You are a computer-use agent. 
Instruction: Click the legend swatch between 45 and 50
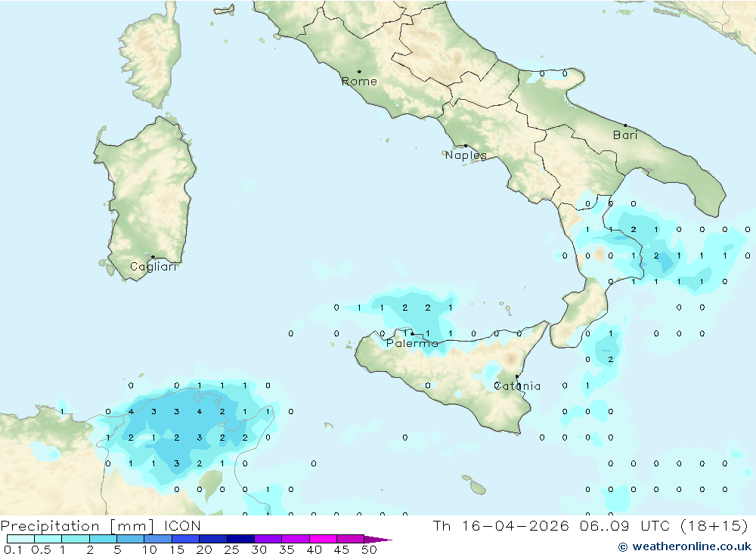click(x=351, y=539)
